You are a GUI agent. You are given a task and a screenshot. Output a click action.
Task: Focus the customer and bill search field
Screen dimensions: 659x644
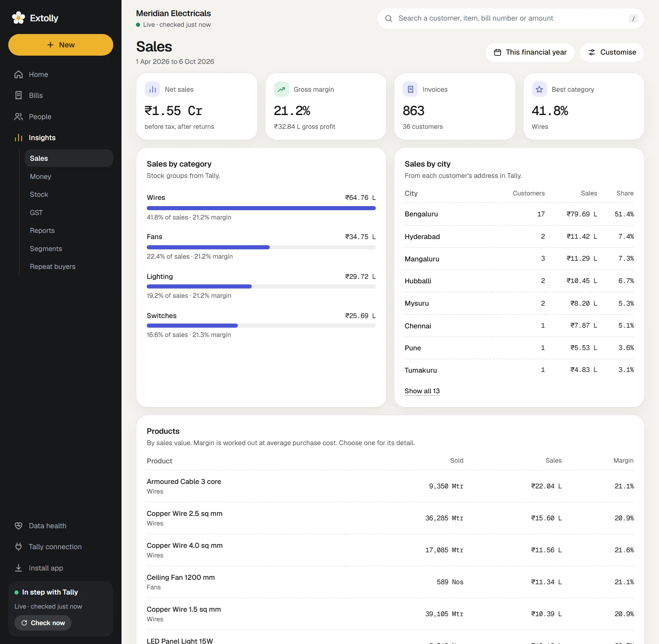510,19
